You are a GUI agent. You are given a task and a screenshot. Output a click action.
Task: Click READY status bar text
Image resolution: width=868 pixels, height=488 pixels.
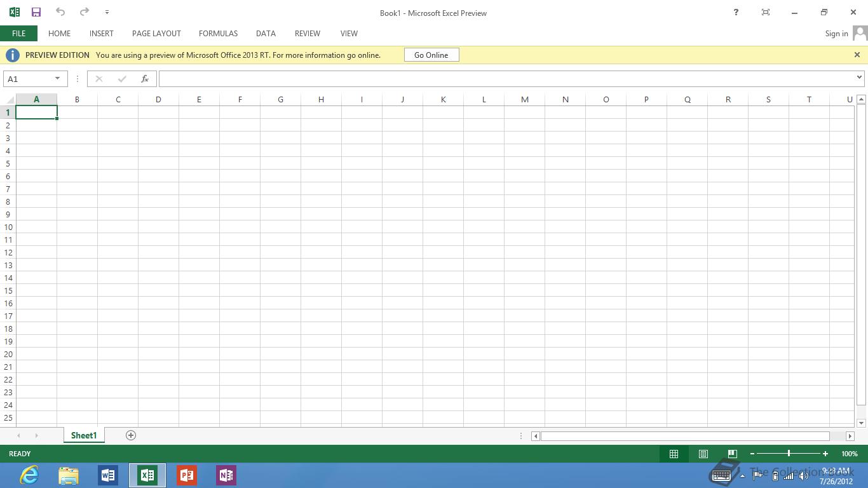(x=20, y=454)
